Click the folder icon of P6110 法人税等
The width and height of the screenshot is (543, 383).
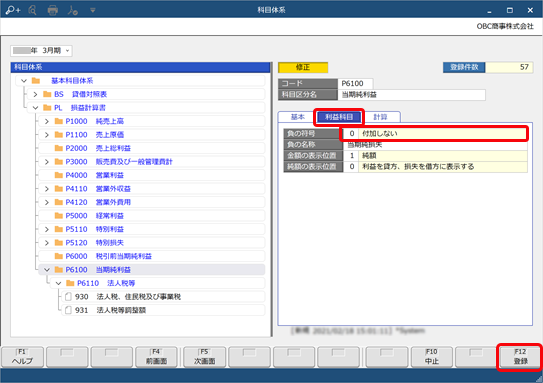coord(70,283)
